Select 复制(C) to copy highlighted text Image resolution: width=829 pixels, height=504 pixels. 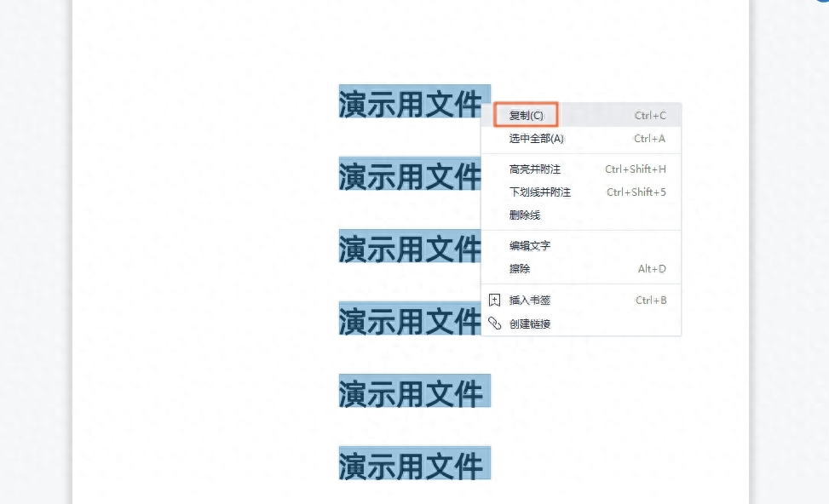[x=525, y=115]
